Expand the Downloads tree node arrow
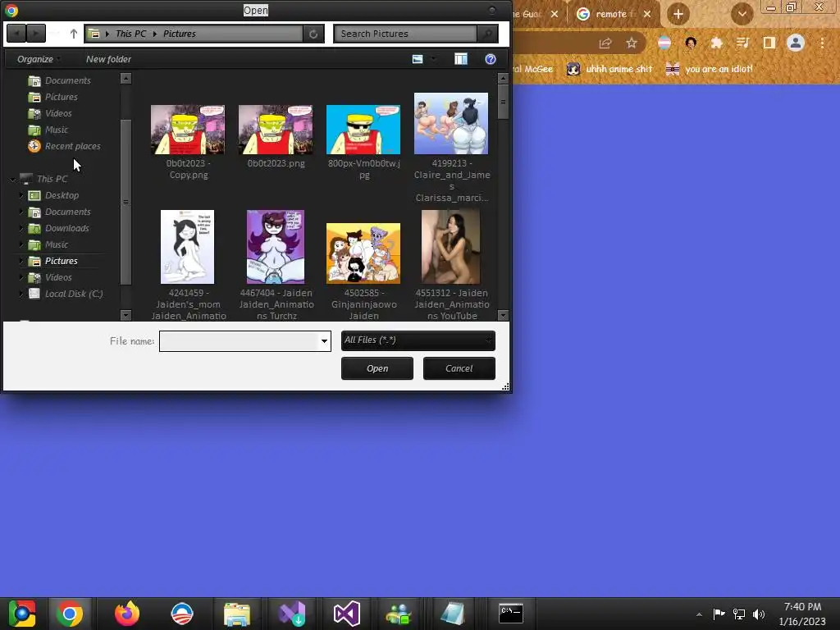This screenshot has width=840, height=630. (21, 228)
